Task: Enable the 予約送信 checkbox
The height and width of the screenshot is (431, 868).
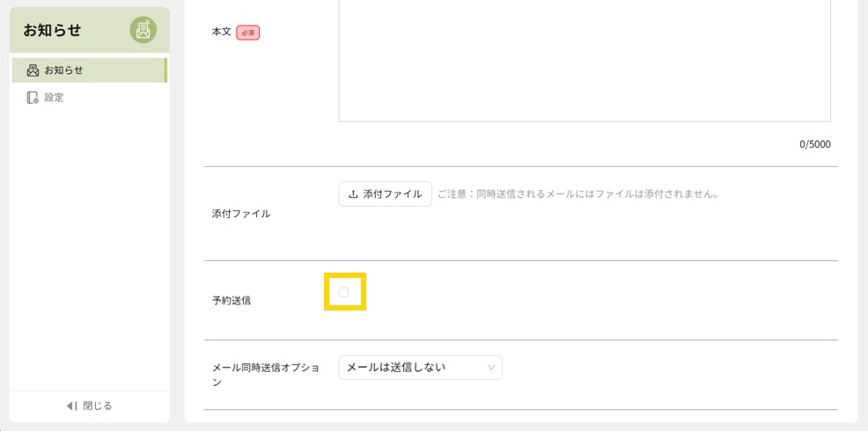Action: pos(344,292)
